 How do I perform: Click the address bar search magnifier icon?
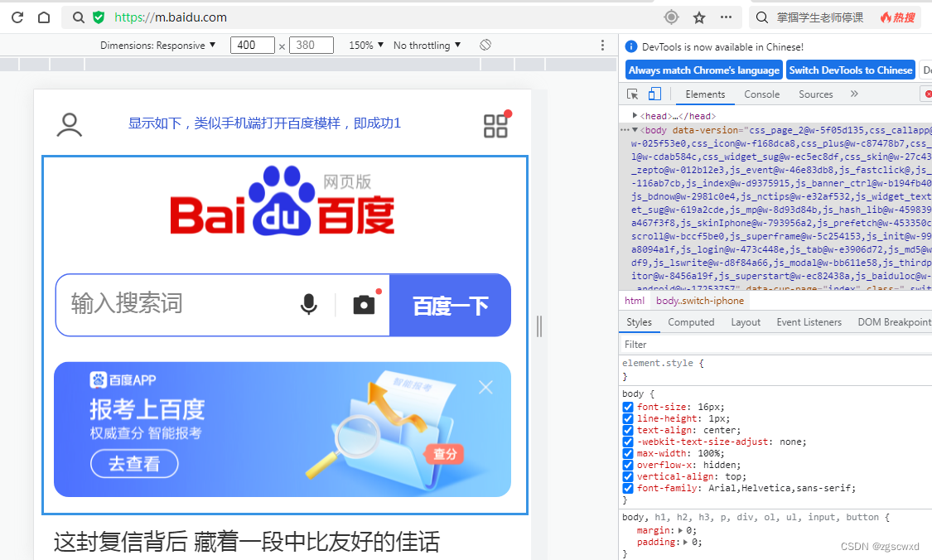(79, 18)
